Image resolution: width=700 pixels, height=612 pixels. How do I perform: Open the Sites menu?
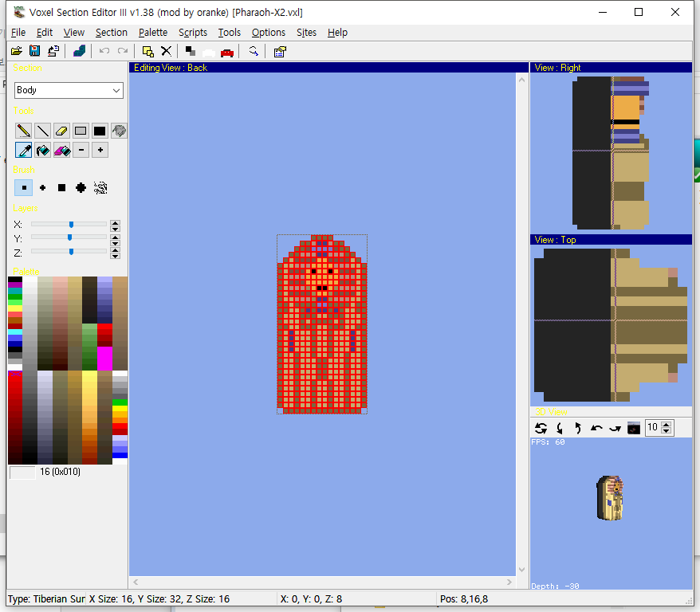tap(306, 33)
